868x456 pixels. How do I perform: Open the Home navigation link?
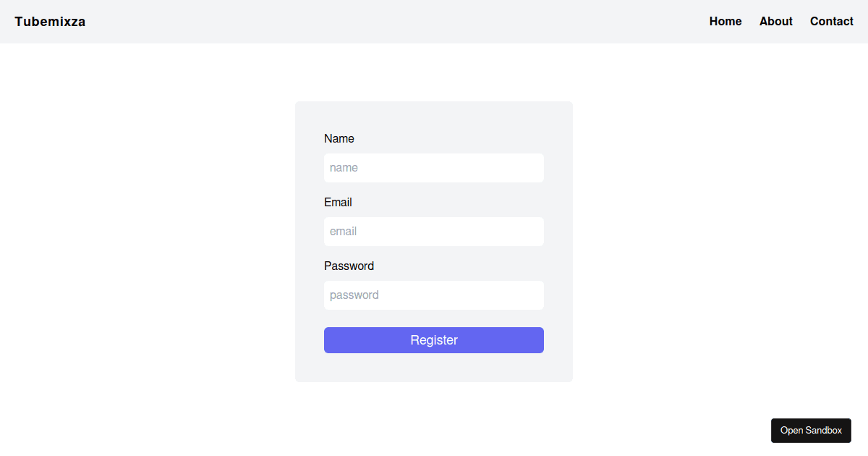pyautogui.click(x=726, y=22)
